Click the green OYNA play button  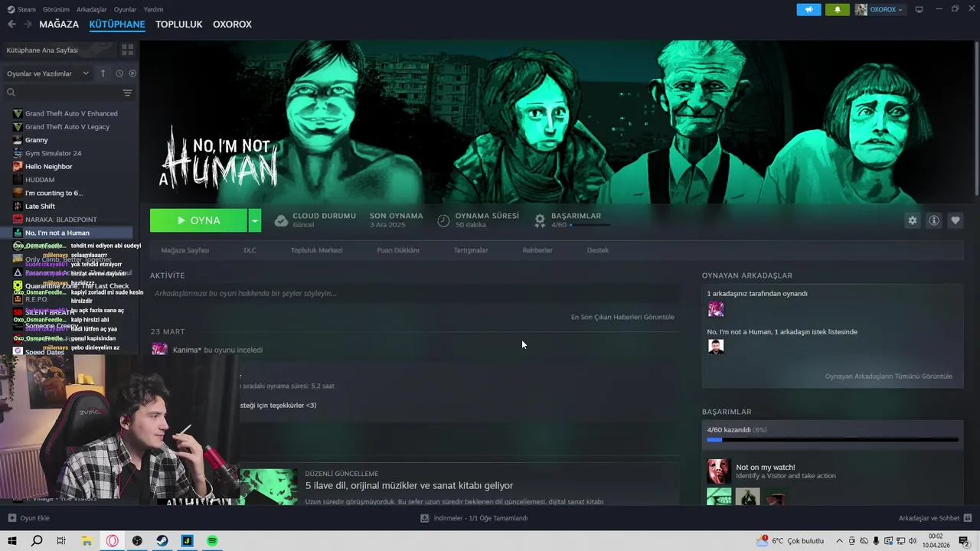point(198,220)
